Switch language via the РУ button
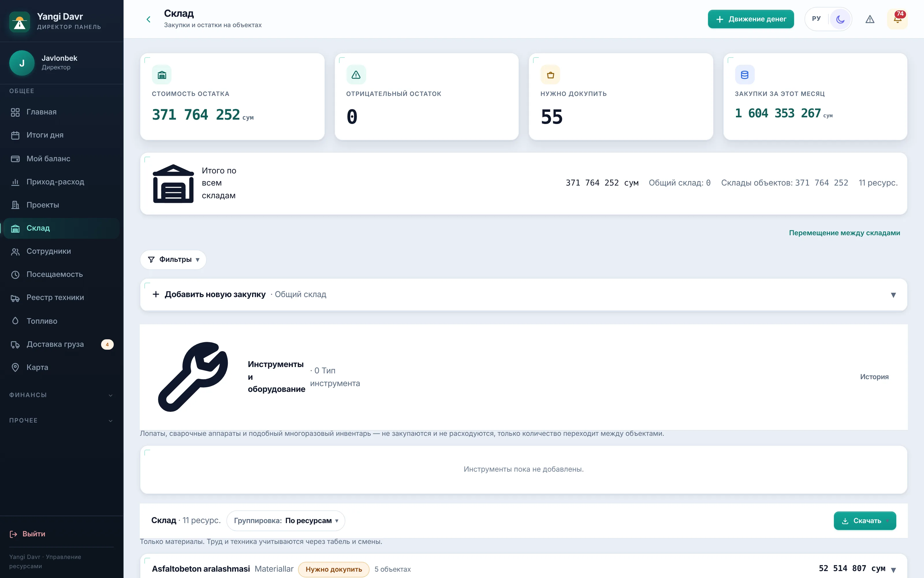Screen dimensions: 924x578 click(816, 19)
